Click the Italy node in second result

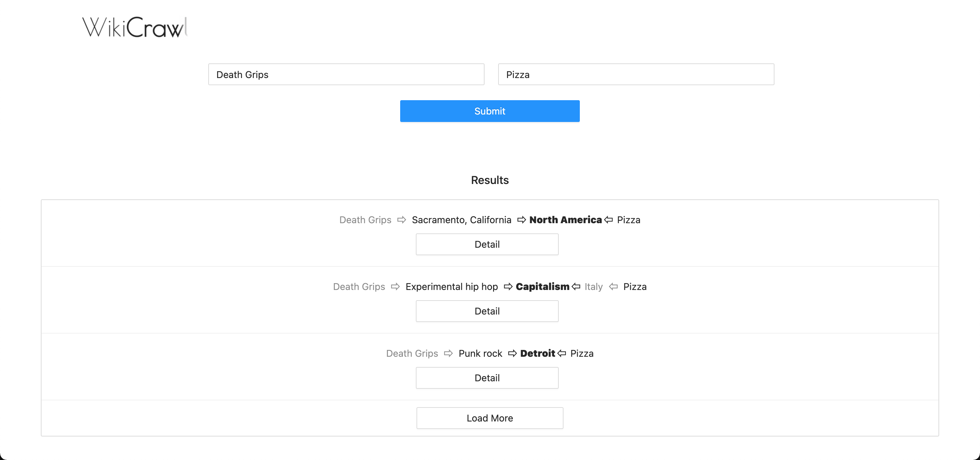(593, 286)
